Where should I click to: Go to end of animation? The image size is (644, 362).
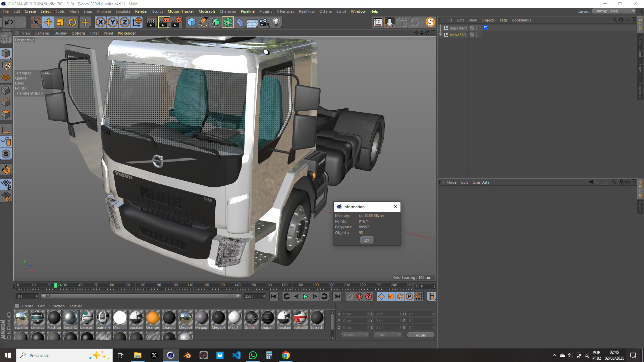[x=337, y=296]
